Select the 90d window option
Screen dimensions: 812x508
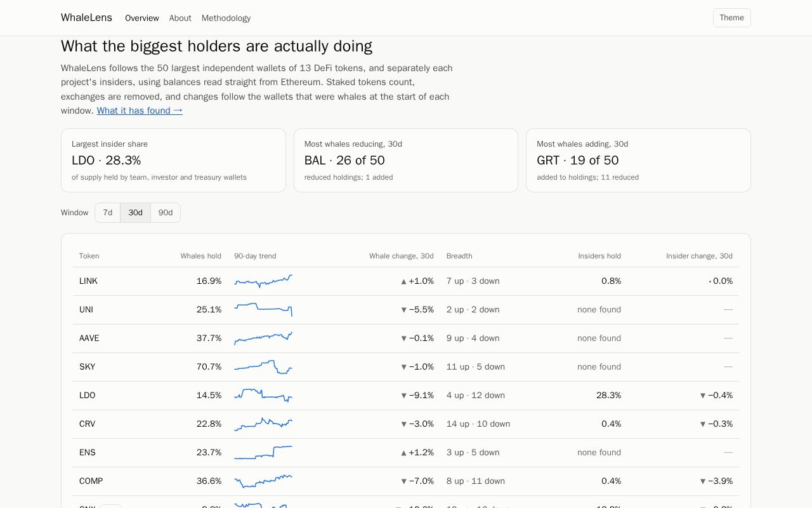pyautogui.click(x=166, y=213)
